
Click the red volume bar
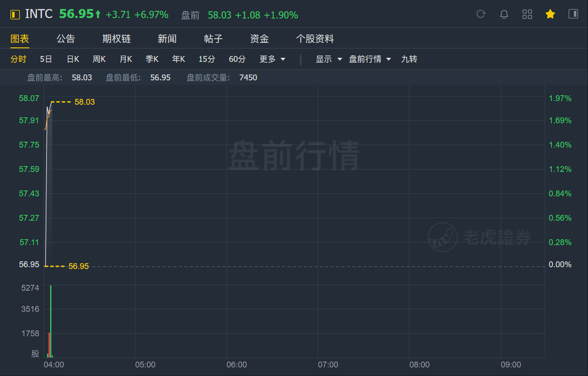point(49,345)
